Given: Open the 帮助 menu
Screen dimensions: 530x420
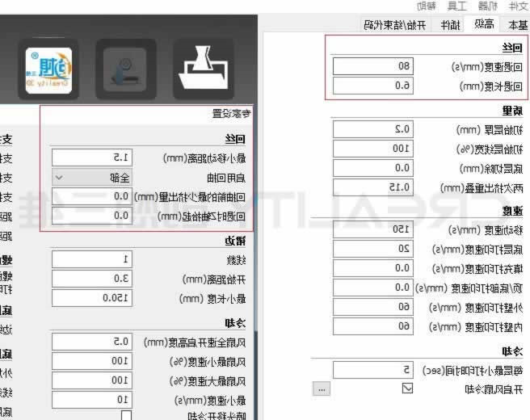Looking at the screenshot, I should tap(427, 6).
